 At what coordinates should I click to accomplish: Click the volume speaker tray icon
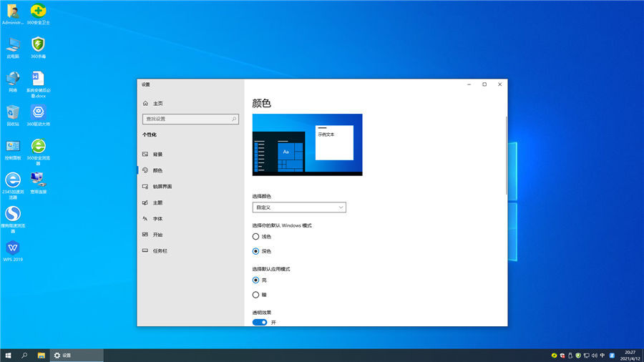pos(595,356)
